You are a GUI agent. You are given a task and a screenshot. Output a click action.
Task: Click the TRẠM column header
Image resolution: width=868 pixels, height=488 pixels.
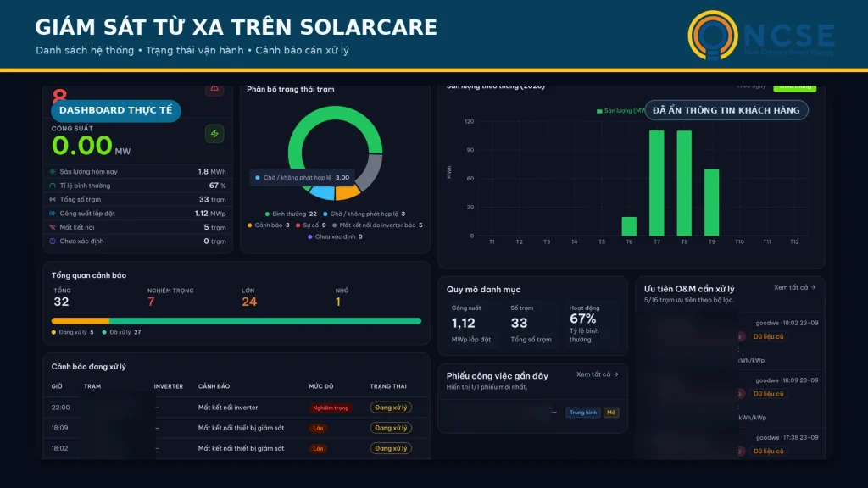coord(92,386)
